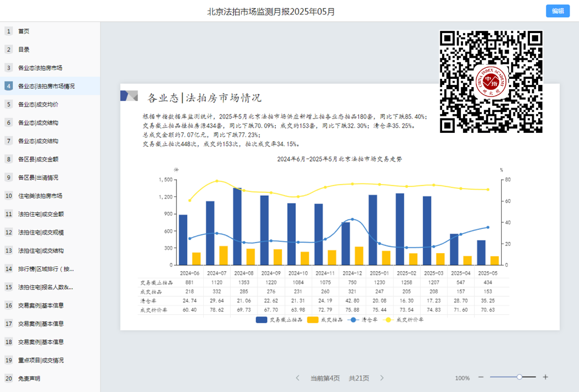The width and height of the screenshot is (579, 392).
Task: Click the 清仓率 row label in table
Action: (148, 301)
